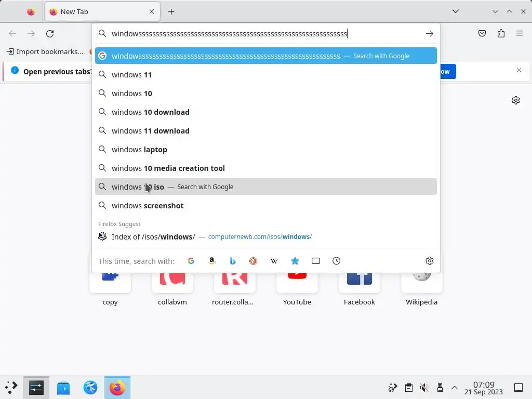The image size is (532, 399).
Task: Open the Wikipedia shortcut tile
Action: coord(422,288)
